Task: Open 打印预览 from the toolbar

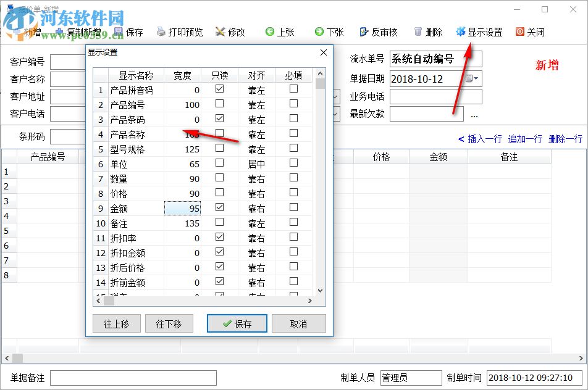Action: (179, 31)
